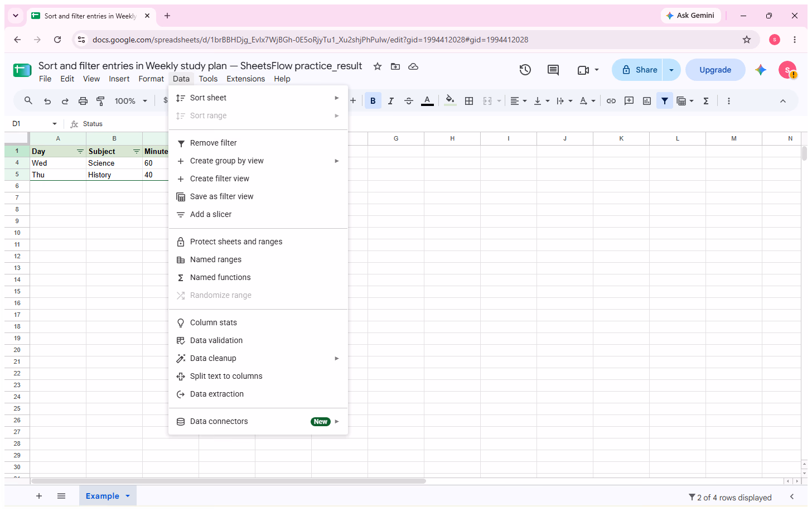Screen dimensions: 812x511
Task: Undo the last action
Action: [x=47, y=101]
